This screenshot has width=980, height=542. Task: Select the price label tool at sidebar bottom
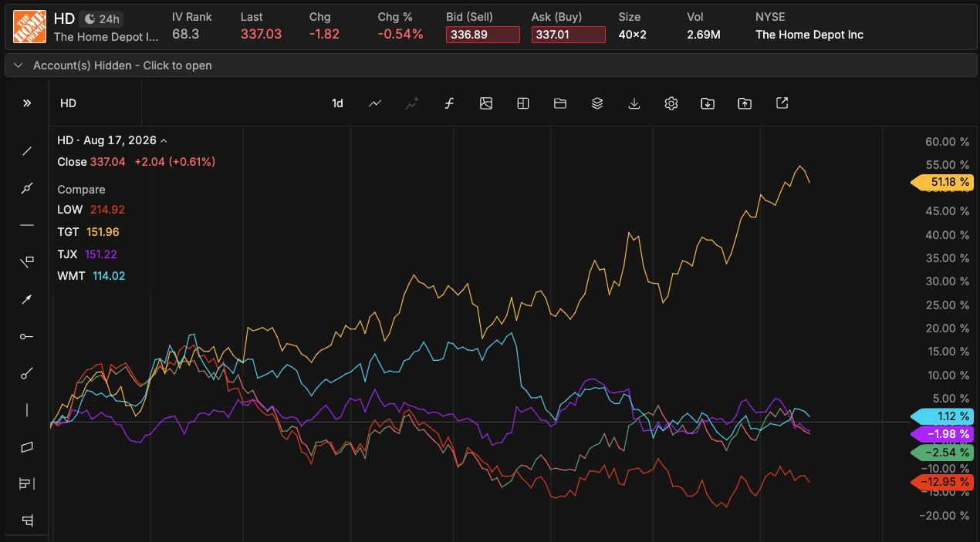click(27, 520)
